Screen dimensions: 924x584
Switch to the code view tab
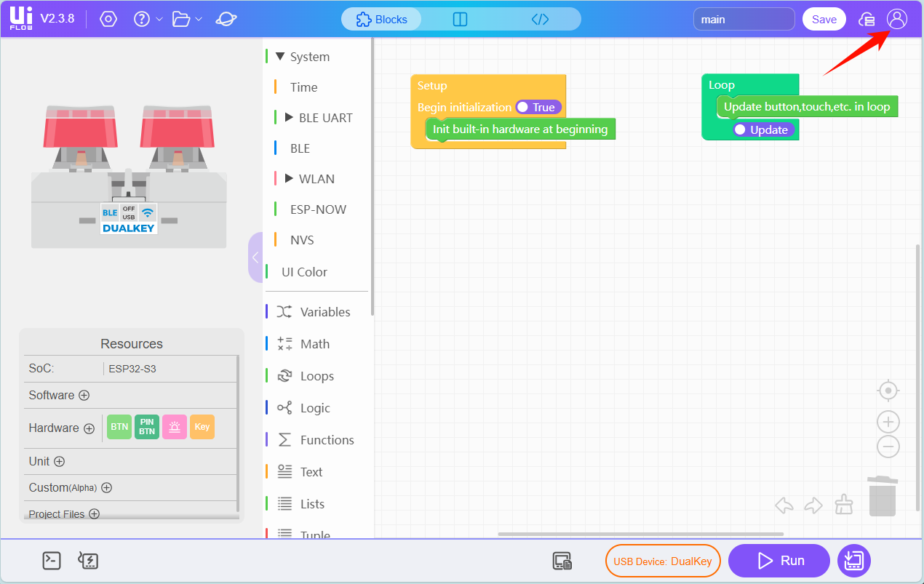540,20
